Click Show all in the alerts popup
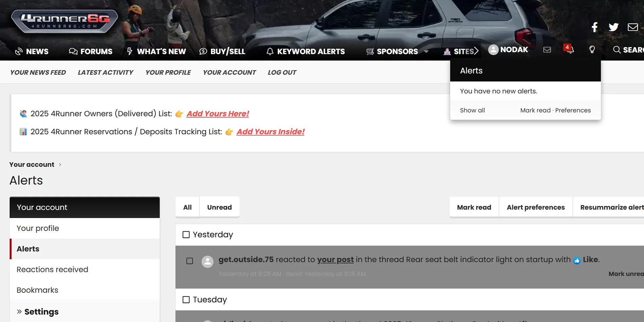 472,110
